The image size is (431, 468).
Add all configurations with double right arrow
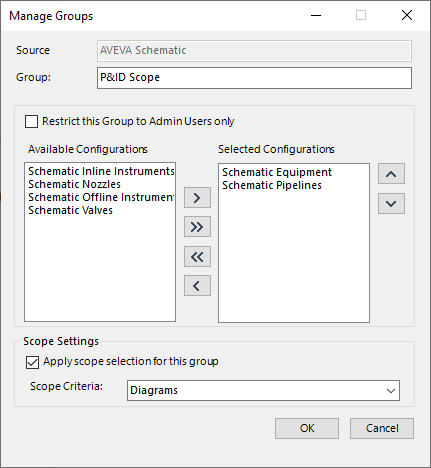click(197, 227)
